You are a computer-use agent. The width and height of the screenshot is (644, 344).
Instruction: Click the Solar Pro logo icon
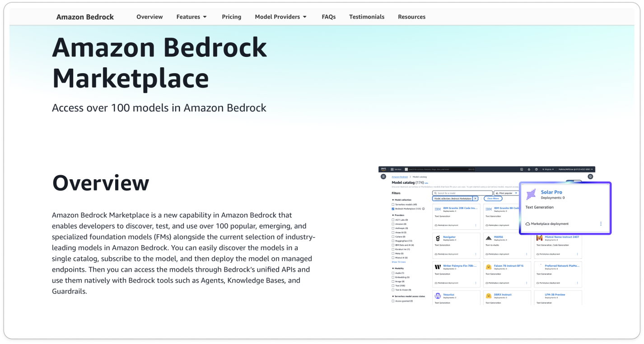(531, 194)
